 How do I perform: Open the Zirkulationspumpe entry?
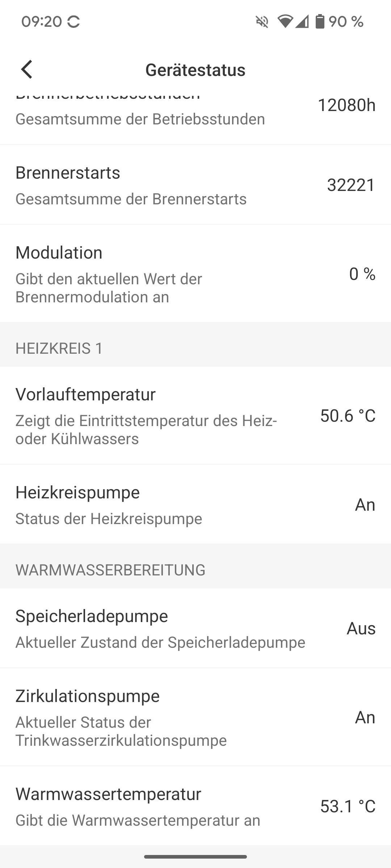click(195, 717)
